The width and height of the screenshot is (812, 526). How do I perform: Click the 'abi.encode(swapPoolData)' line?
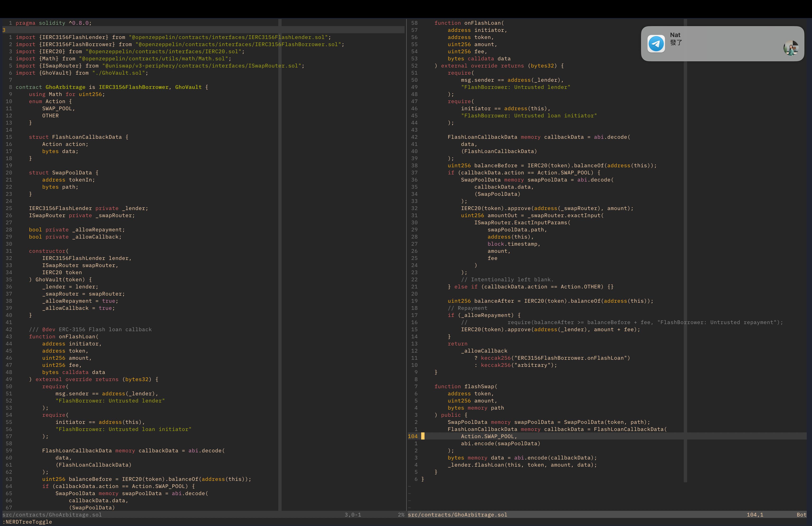[500, 443]
